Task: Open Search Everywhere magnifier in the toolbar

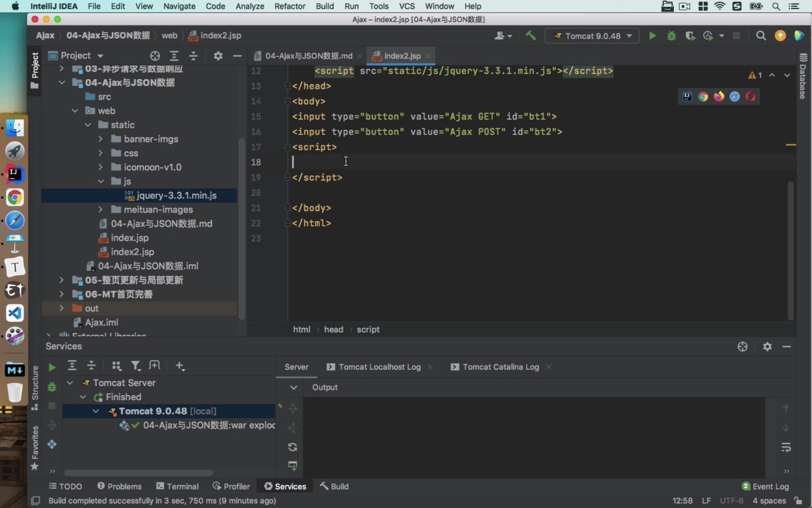Action: [x=761, y=36]
